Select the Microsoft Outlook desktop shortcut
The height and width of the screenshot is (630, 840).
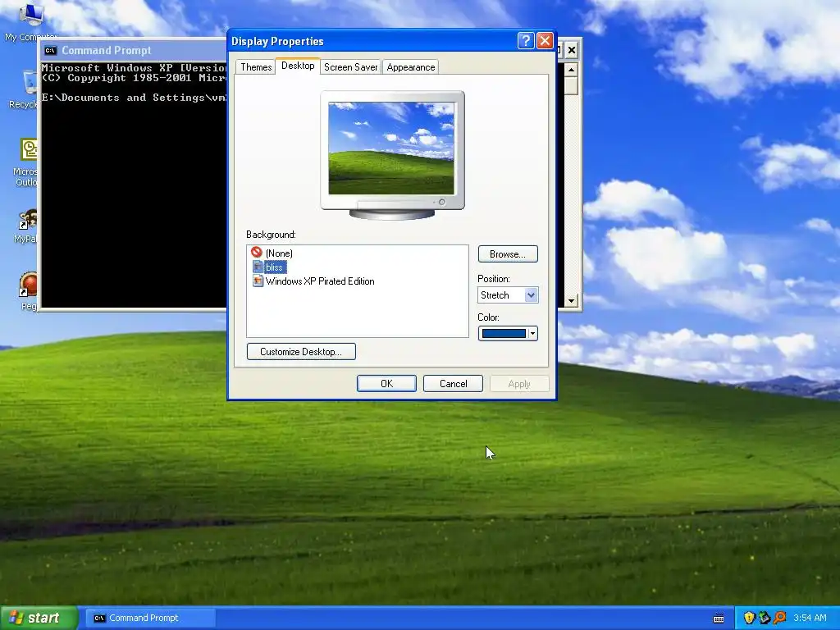pos(25,162)
